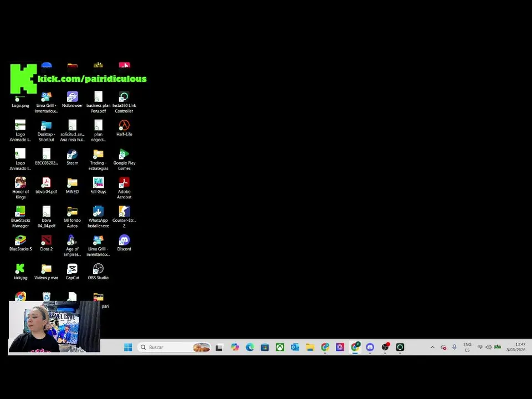This screenshot has height=399, width=532.
Task: Open kick.jpg image on the desktop
Action: [21, 272]
